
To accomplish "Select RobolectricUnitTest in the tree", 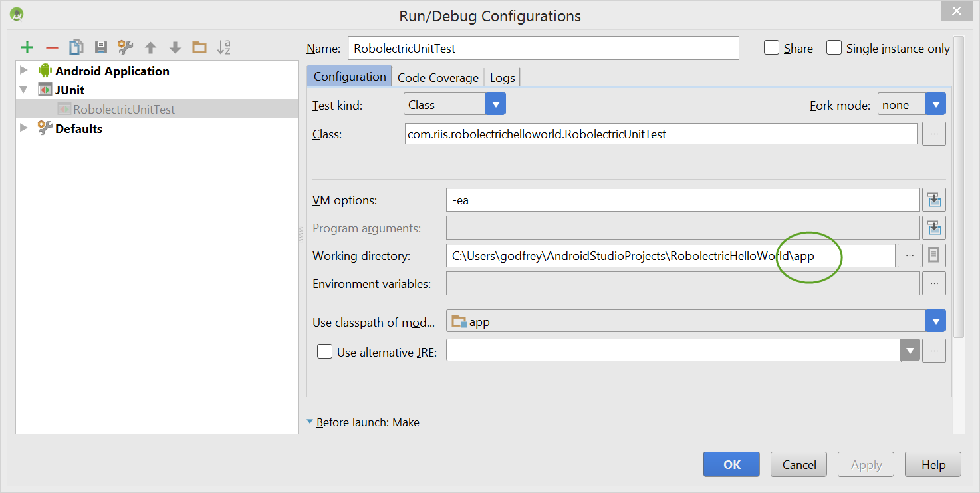I will pos(157,109).
